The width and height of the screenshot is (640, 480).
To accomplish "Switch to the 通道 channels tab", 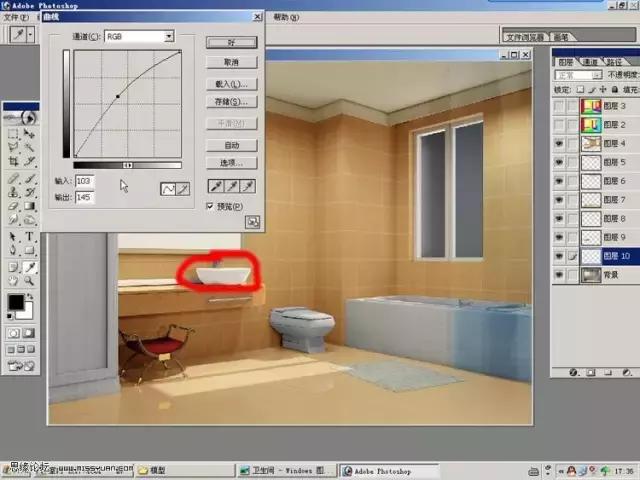I will (589, 62).
